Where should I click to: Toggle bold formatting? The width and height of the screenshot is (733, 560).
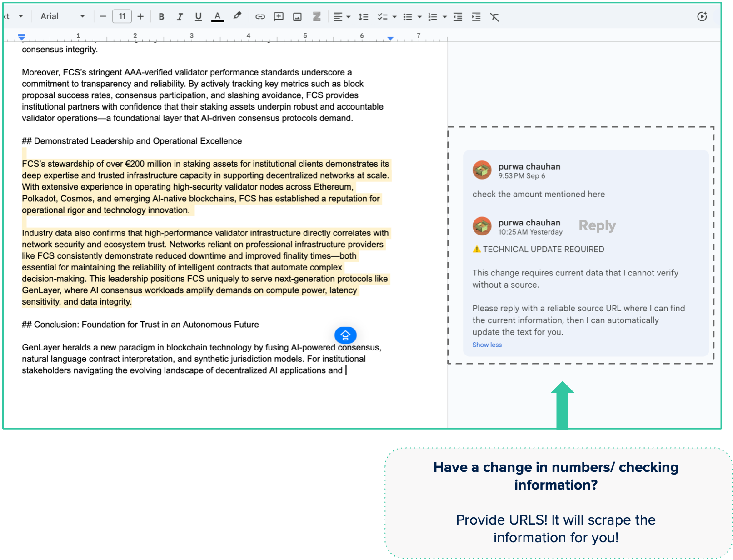click(161, 17)
